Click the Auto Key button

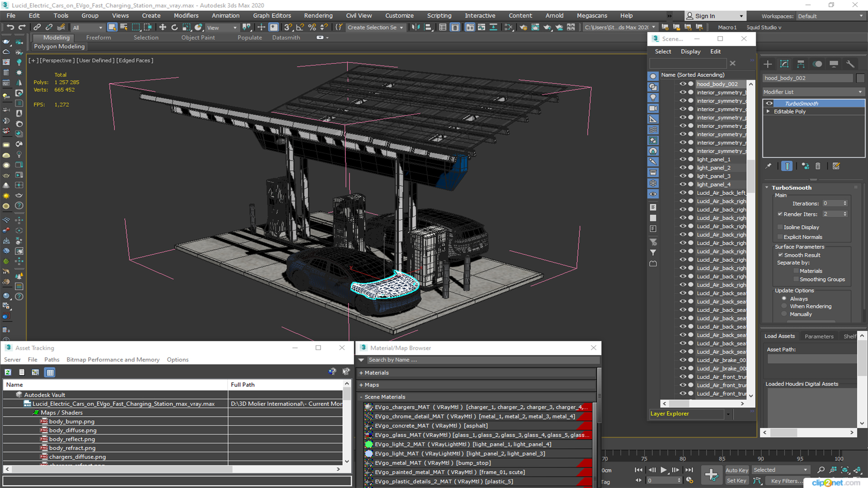[x=737, y=470]
